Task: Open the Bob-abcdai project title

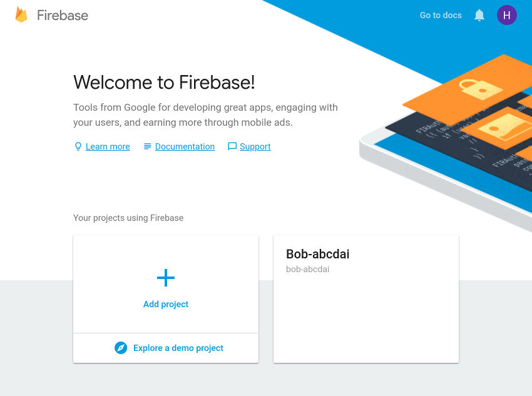Action: pos(317,254)
